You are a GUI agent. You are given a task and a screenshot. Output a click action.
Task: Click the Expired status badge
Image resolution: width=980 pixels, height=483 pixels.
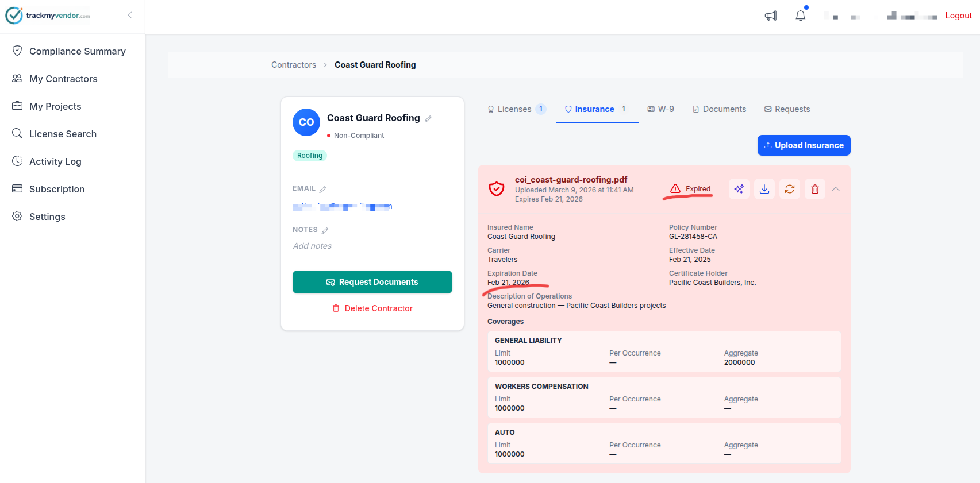690,189
